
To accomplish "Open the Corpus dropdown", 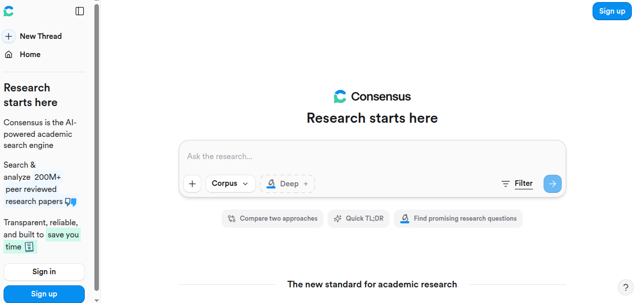I will 231,184.
